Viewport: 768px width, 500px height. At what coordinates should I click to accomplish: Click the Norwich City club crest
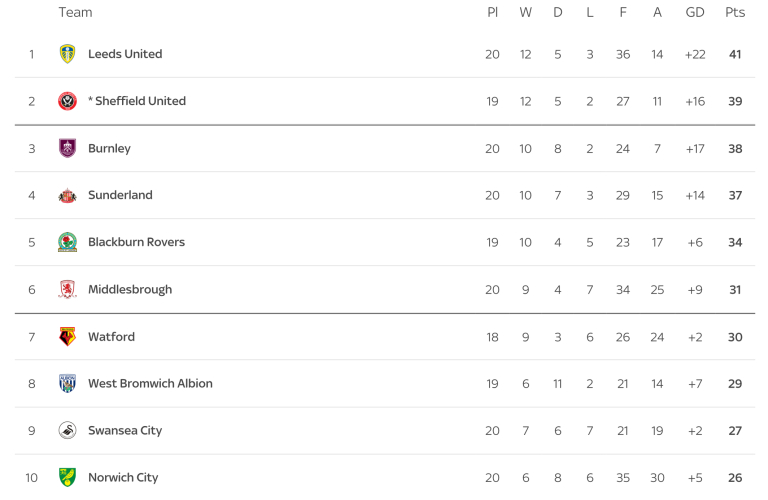tap(67, 478)
